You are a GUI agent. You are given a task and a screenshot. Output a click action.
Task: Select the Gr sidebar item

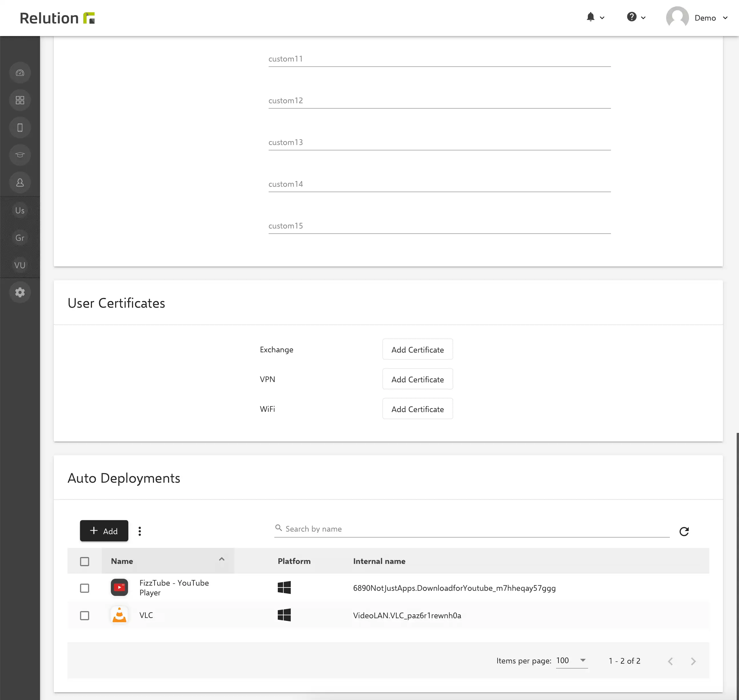point(20,238)
